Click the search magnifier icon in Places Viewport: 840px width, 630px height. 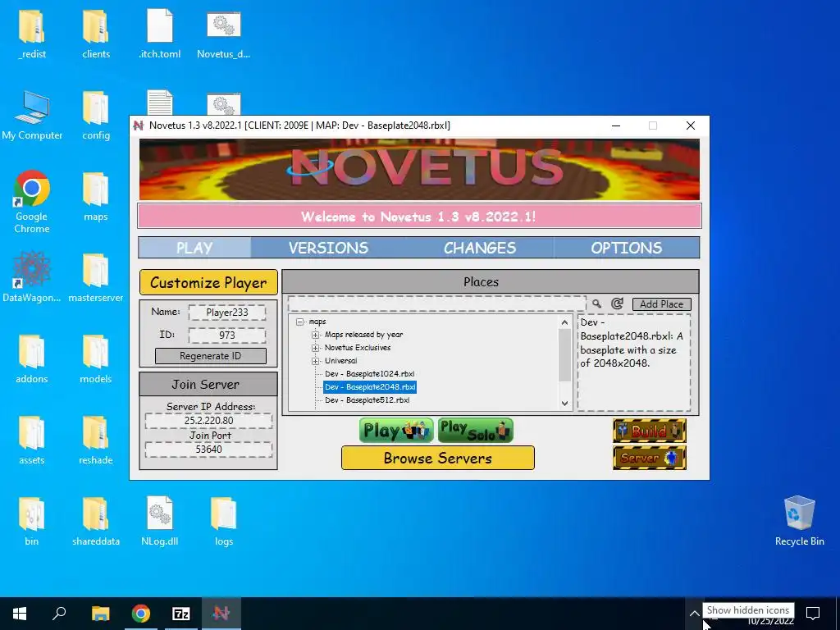pos(596,304)
